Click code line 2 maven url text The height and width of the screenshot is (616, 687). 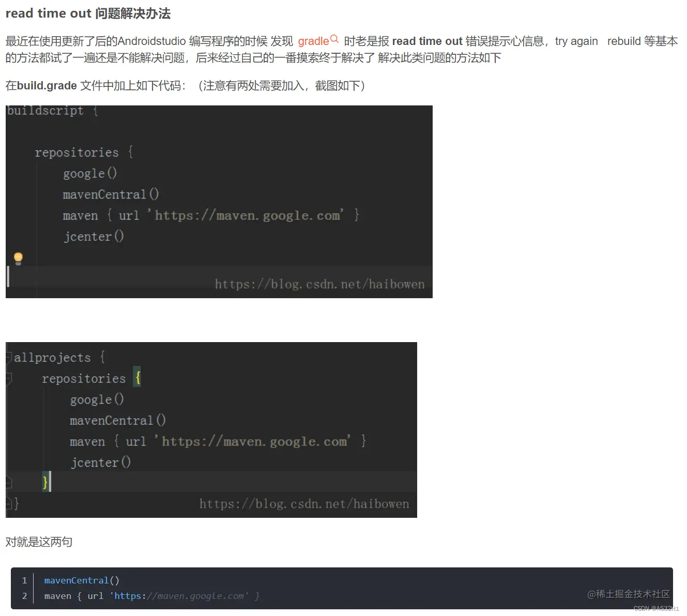(152, 596)
